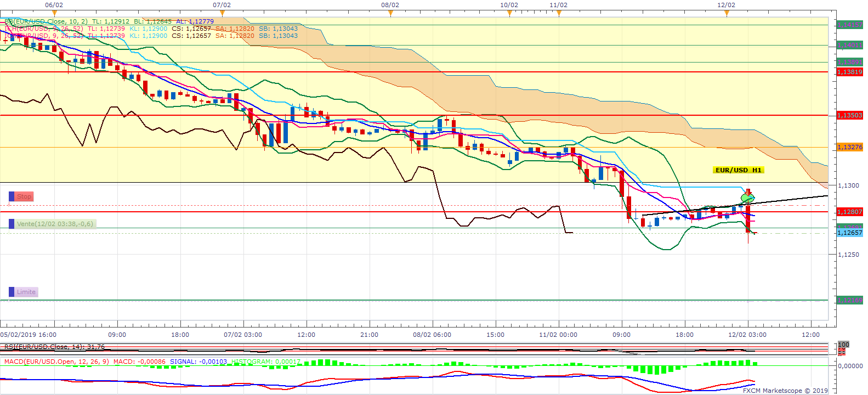This screenshot has height=395, width=868.
Task: Click the '15:00' time axis label
Action: (x=496, y=335)
